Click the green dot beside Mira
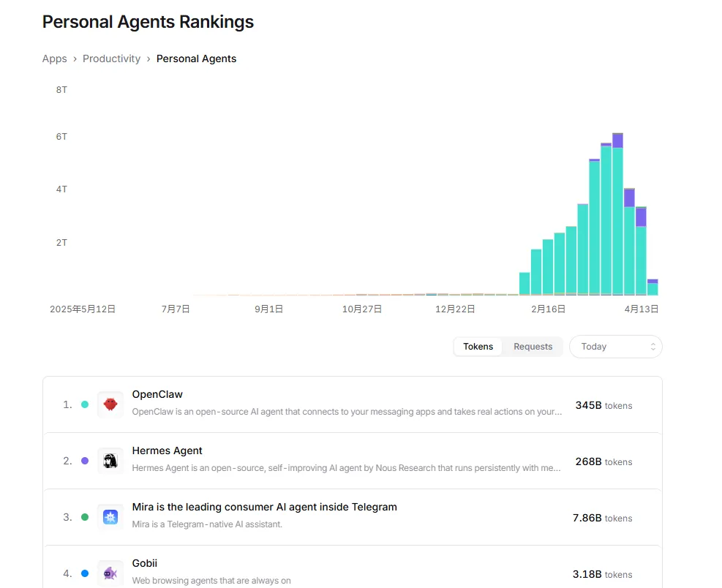This screenshot has width=722, height=588. (x=85, y=517)
